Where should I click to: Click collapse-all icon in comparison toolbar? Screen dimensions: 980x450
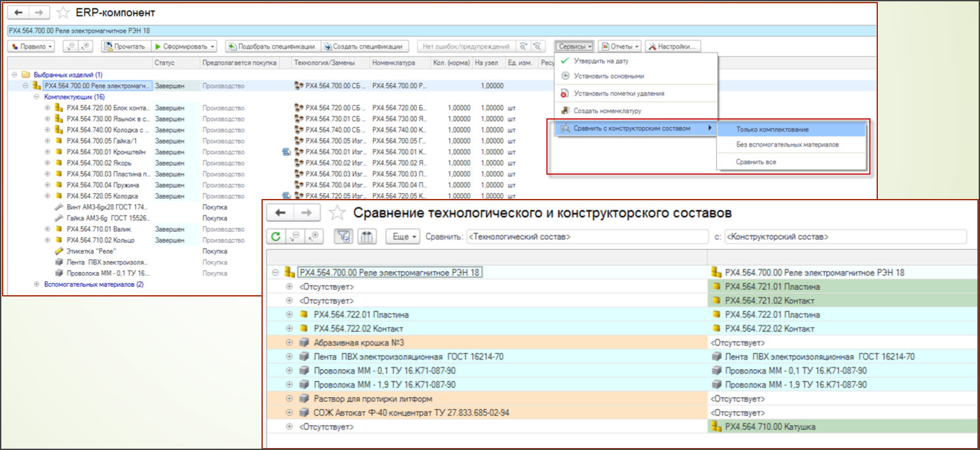296,237
